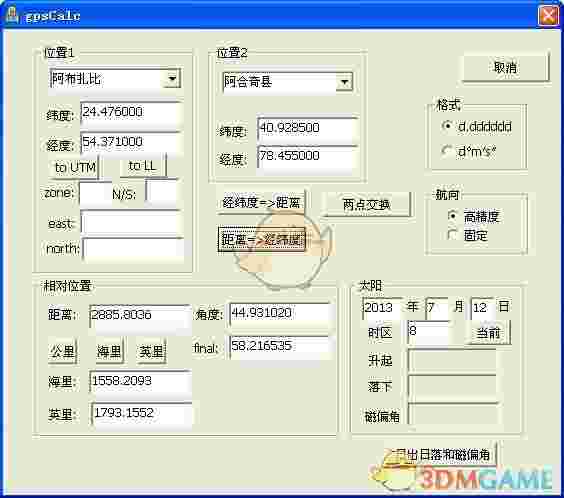
Task: Click the 相对位置 group label
Action: (x=67, y=286)
